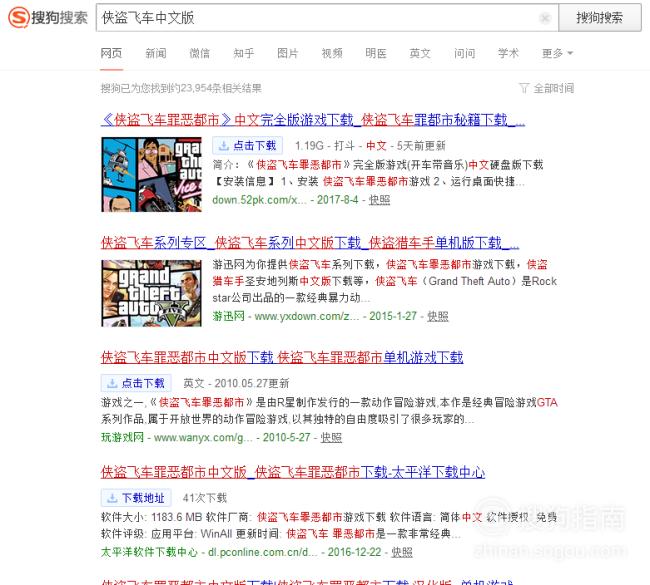The width and height of the screenshot is (650, 585).
Task: Open the down.52pk.com green URL
Action: pos(260,200)
